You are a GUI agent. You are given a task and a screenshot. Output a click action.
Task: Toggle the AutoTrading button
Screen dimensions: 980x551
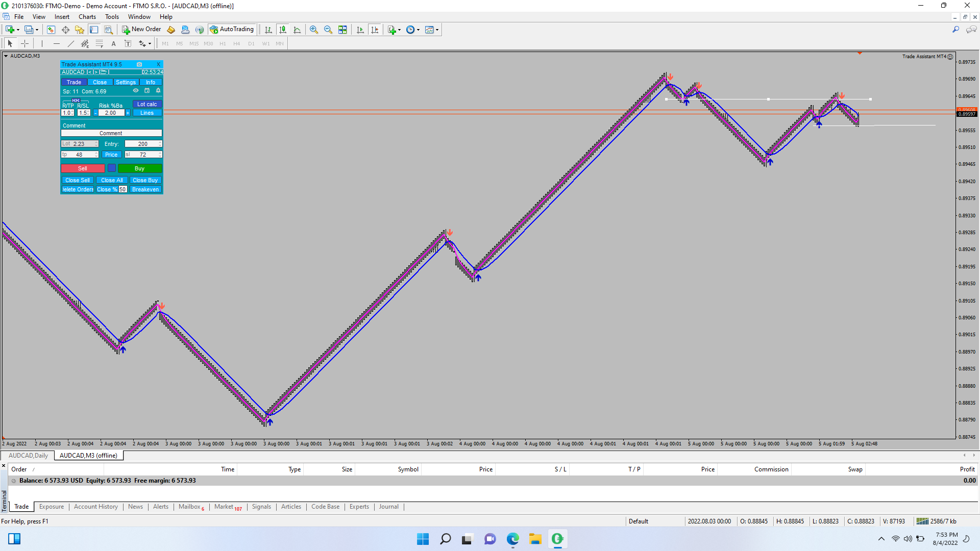232,30
